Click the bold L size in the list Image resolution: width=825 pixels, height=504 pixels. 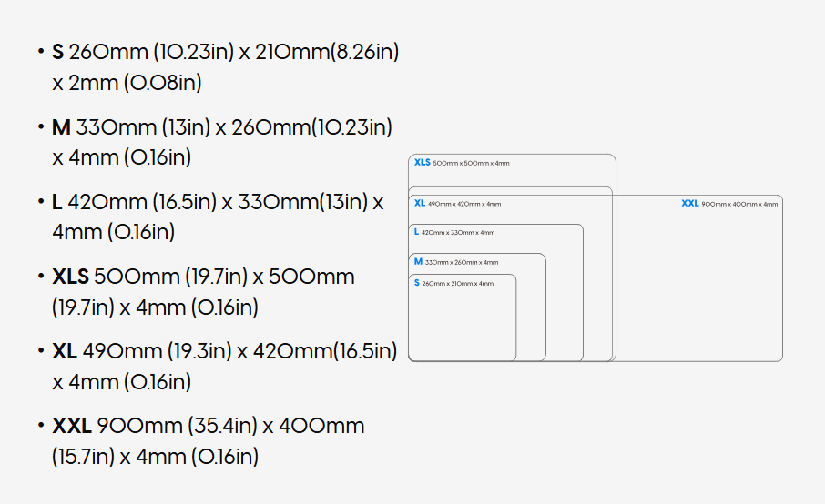57,202
